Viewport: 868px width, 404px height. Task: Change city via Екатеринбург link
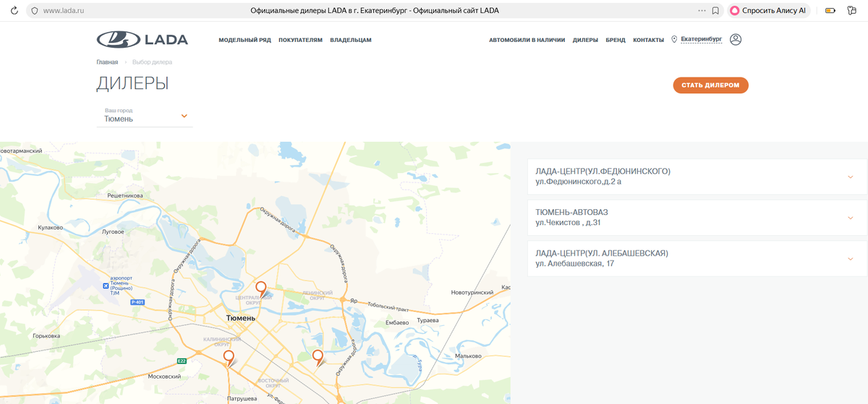[x=702, y=40]
